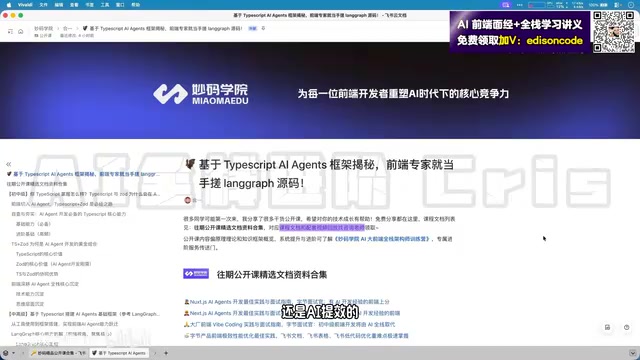The image size is (640, 360).
Task: Open the three-dots menu bar extra
Action: tap(520, 5)
